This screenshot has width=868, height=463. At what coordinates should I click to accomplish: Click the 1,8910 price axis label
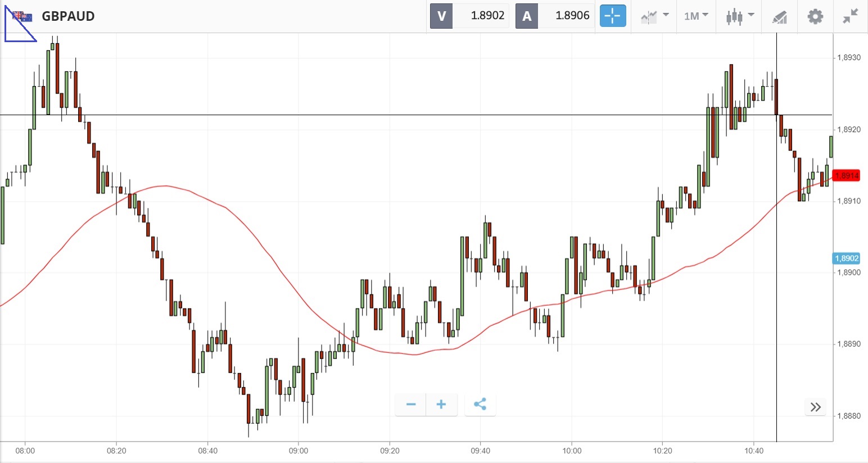click(x=849, y=201)
